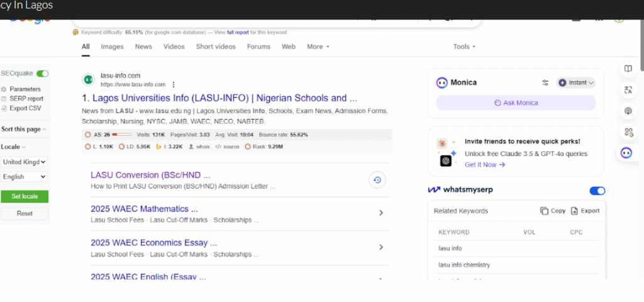This screenshot has height=302, width=644.
Task: Expand the 2025 WAEC Economics Essay chevron
Action: click(x=380, y=247)
